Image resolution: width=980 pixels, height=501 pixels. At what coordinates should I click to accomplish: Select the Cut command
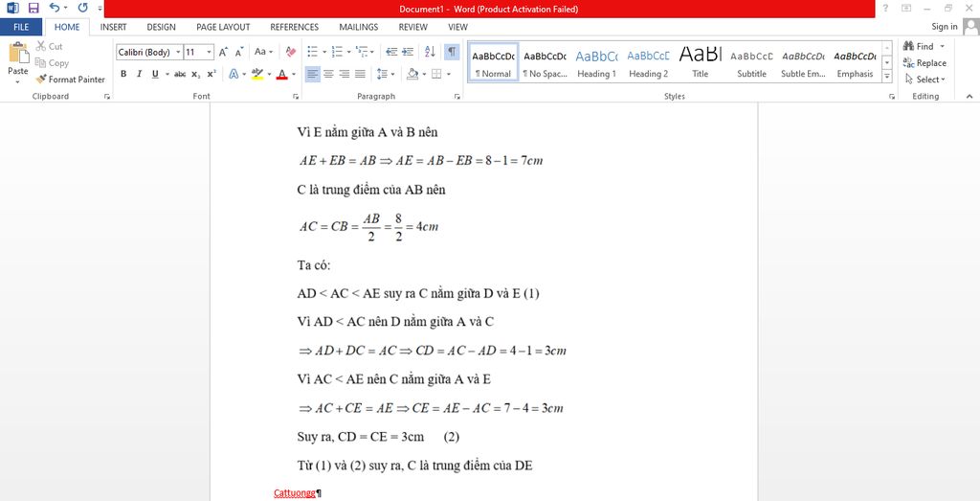50,46
